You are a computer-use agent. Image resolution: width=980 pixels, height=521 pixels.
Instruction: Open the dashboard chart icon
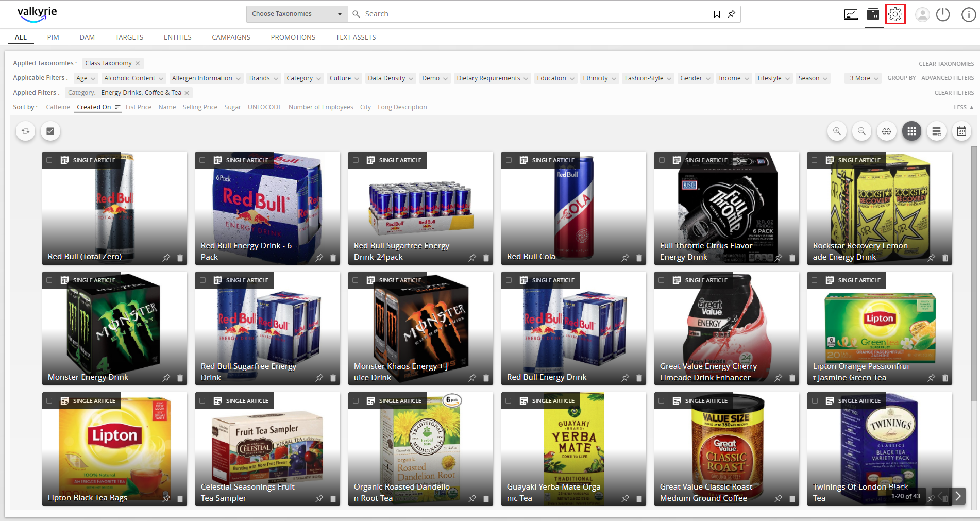[851, 14]
